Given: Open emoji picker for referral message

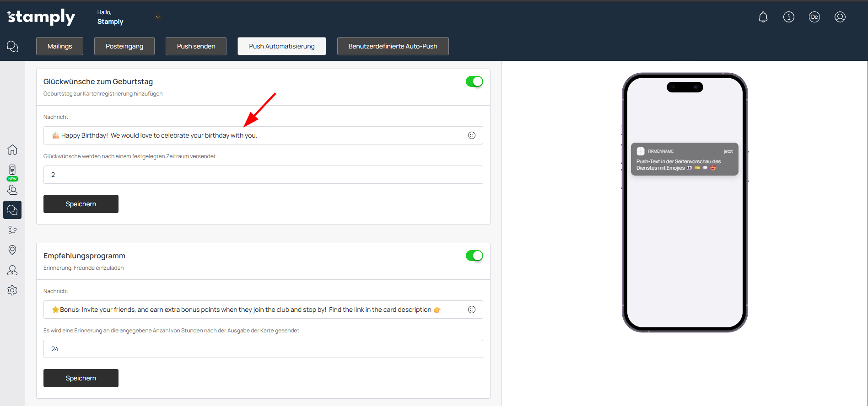Looking at the screenshot, I should click(x=471, y=310).
